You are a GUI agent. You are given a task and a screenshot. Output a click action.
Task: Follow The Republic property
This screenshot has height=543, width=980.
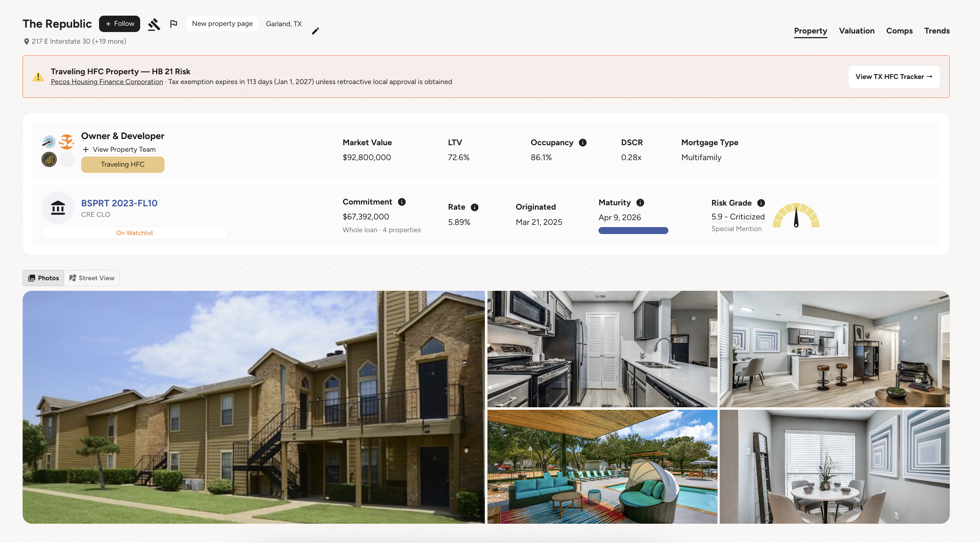tap(119, 24)
